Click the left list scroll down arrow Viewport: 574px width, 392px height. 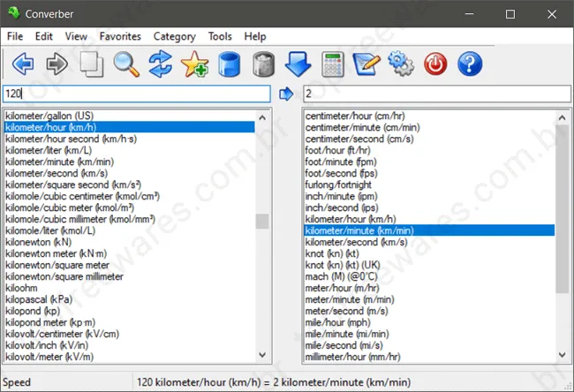point(262,355)
